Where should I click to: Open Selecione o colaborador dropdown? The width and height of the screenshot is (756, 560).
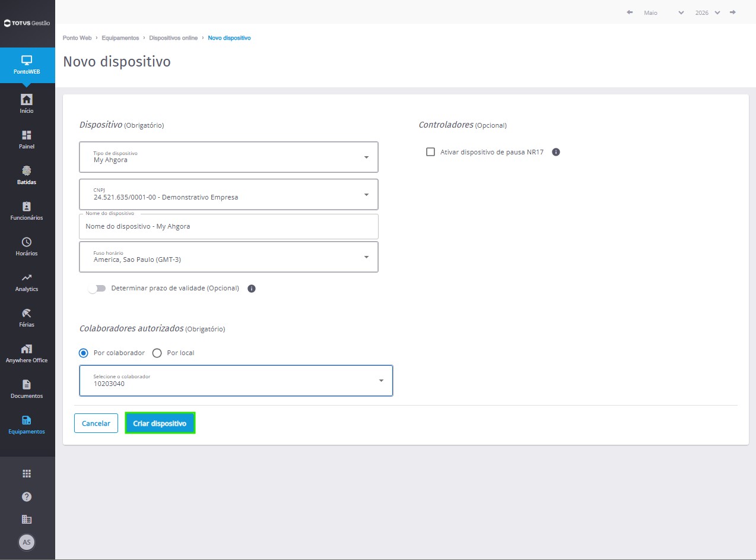[236, 381]
